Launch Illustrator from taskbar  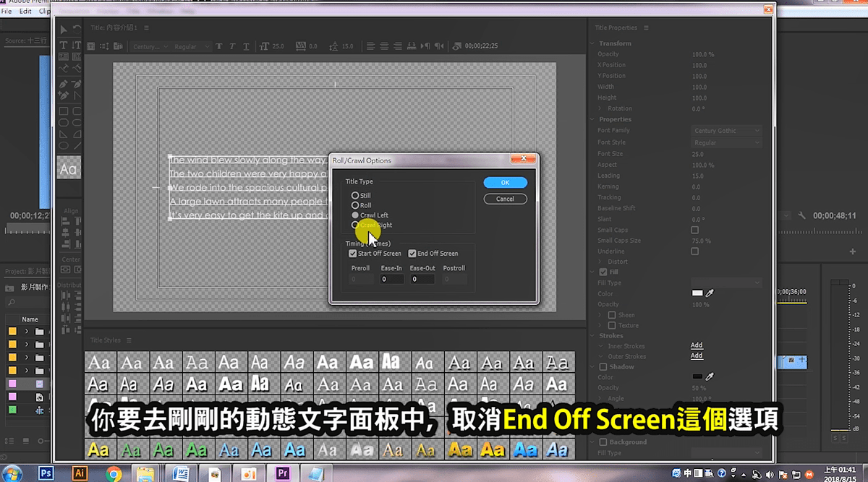81,473
